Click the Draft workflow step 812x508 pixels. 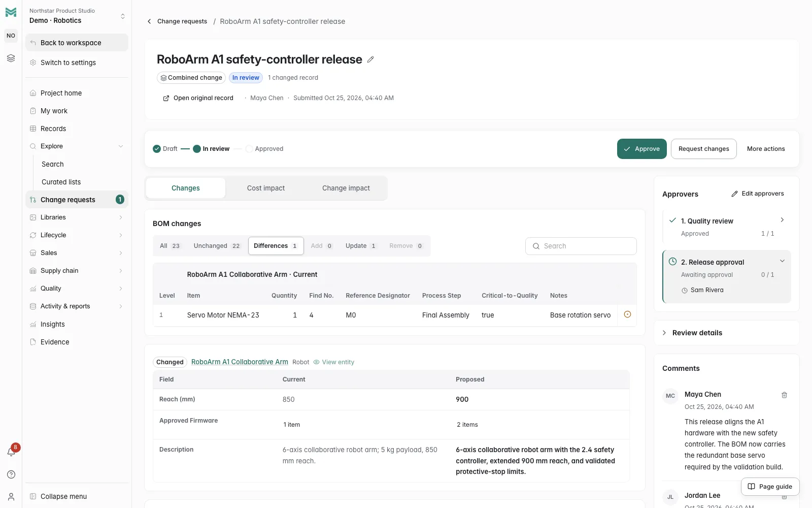point(165,149)
